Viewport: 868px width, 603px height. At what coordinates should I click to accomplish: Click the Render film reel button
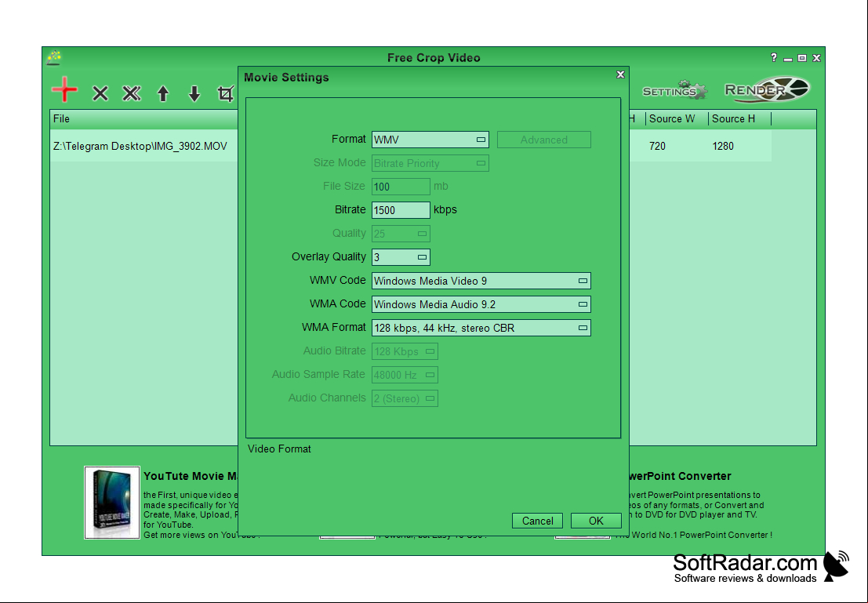point(768,89)
